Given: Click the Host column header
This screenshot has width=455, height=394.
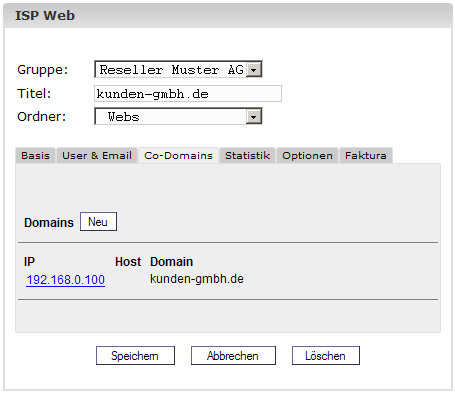Looking at the screenshot, I should pyautogui.click(x=128, y=262).
